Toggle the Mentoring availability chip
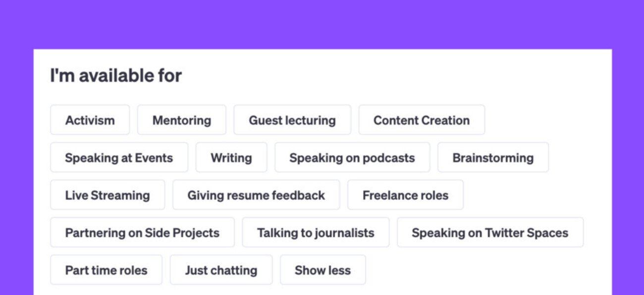 181,120
